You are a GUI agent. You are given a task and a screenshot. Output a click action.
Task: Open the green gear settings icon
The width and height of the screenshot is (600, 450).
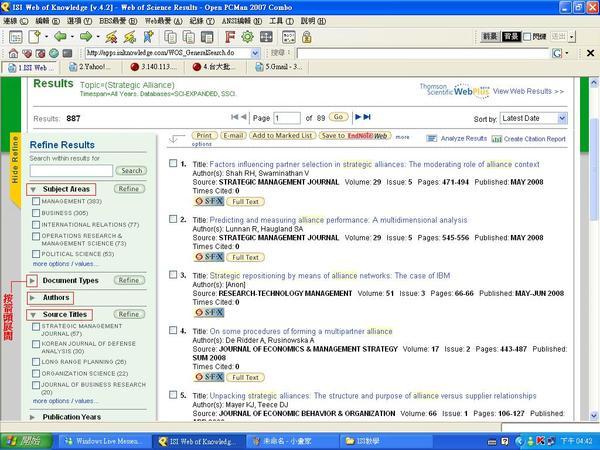click(x=248, y=37)
